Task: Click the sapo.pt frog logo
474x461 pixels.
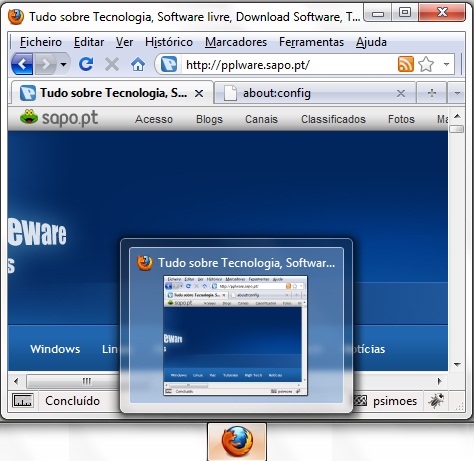Action: click(x=59, y=118)
